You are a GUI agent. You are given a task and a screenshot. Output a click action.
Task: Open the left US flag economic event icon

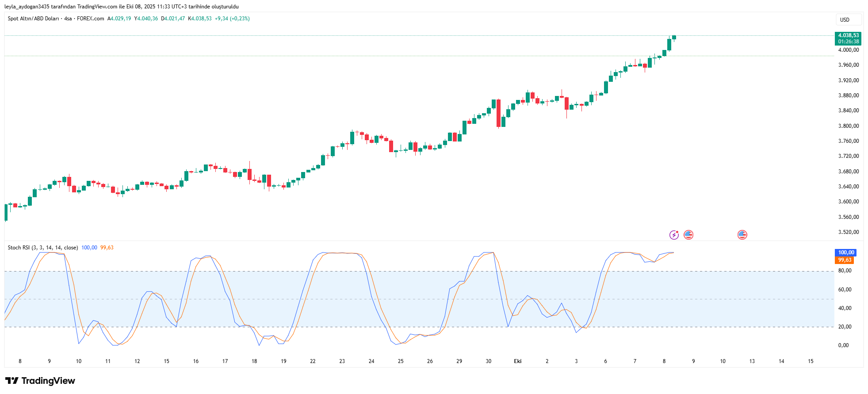[x=688, y=235]
